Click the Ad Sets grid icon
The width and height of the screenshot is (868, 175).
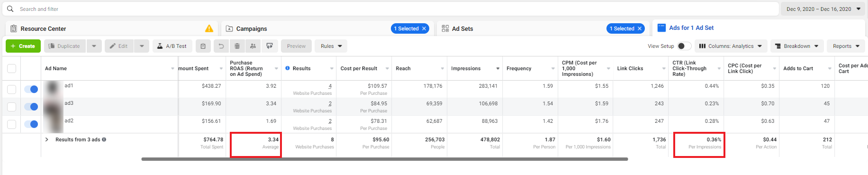click(445, 28)
